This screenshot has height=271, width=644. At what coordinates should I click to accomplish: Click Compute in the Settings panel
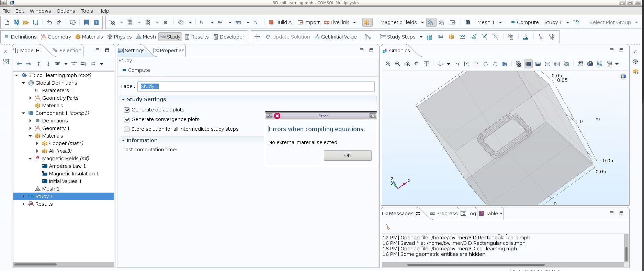(136, 70)
